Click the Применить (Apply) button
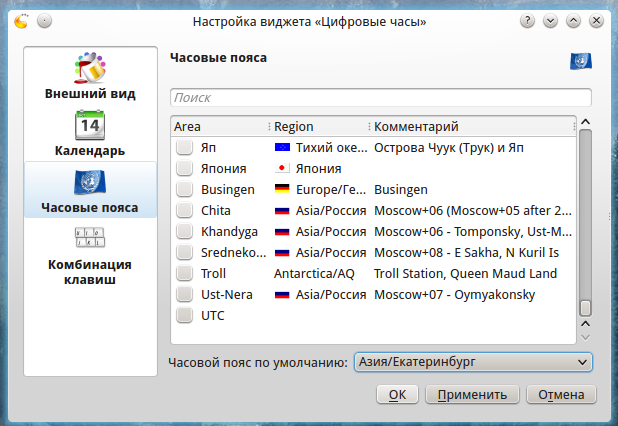Screen dimensions: 618x426 pos(472,394)
